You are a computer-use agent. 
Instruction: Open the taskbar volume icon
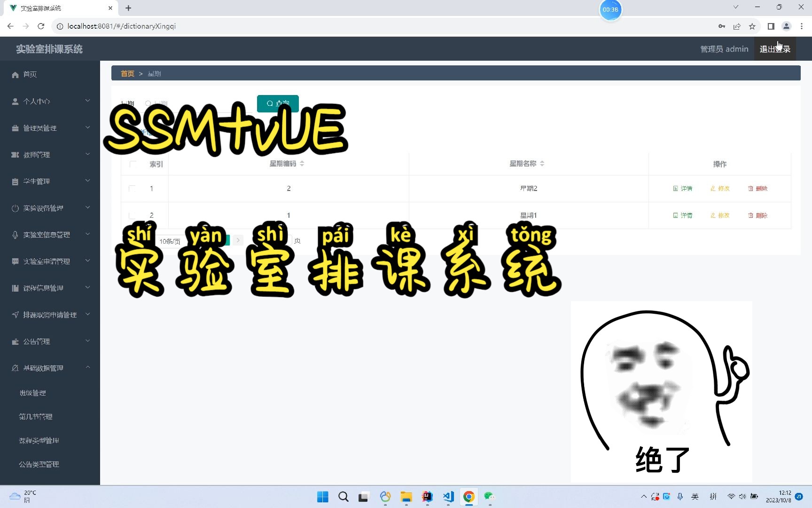[x=742, y=497]
